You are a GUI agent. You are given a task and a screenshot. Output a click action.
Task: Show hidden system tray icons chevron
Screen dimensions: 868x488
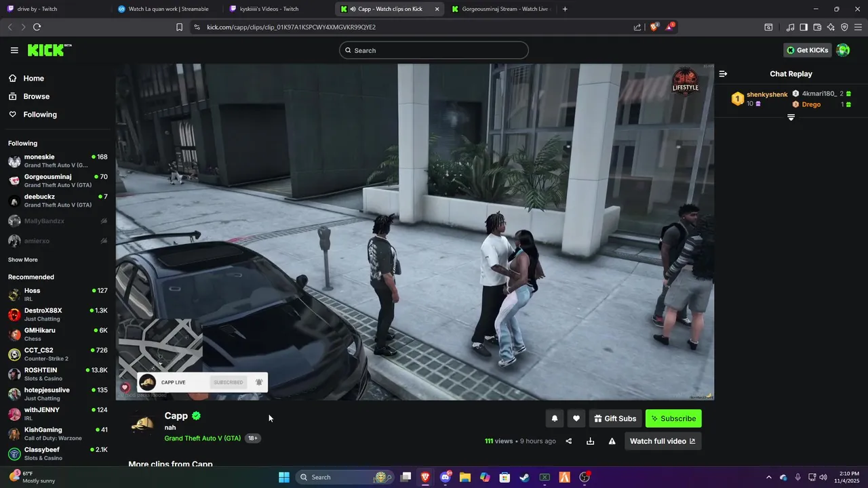(x=768, y=477)
